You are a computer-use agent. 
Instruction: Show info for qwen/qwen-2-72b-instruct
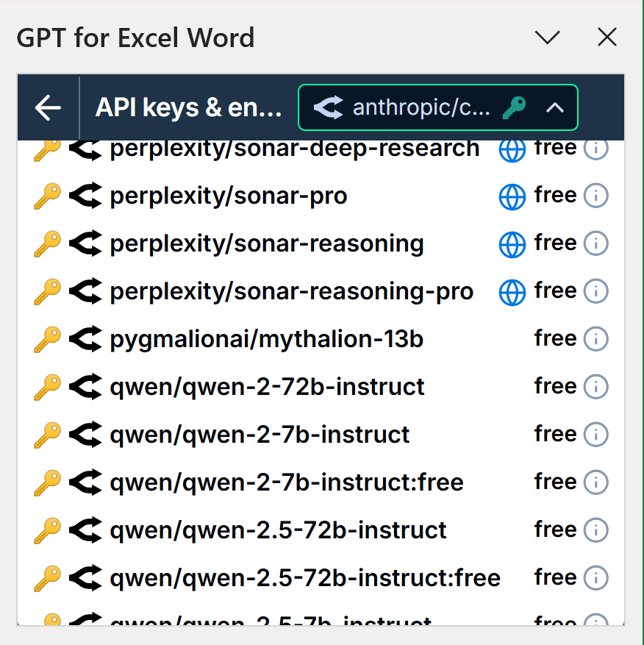pos(596,386)
